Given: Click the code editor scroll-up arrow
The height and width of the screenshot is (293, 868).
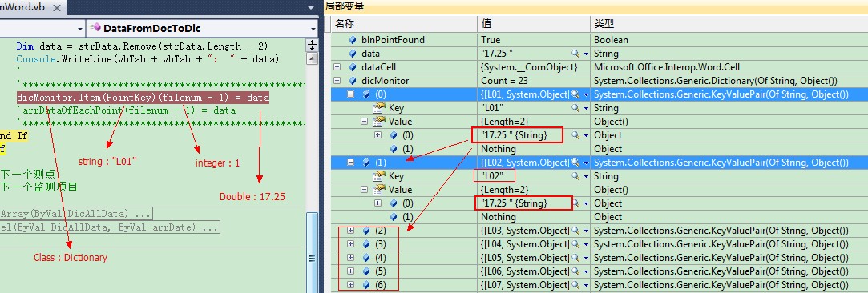Looking at the screenshot, I should 313,58.
